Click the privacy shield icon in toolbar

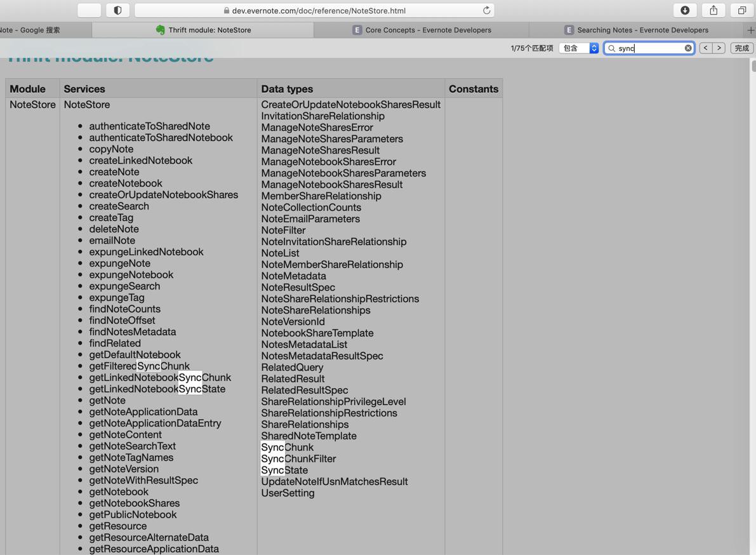117,10
